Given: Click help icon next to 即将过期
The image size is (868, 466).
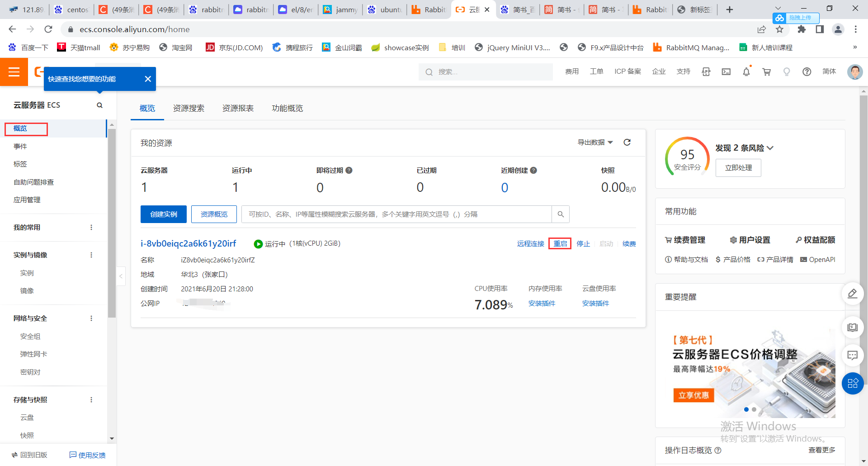Looking at the screenshot, I should point(349,171).
